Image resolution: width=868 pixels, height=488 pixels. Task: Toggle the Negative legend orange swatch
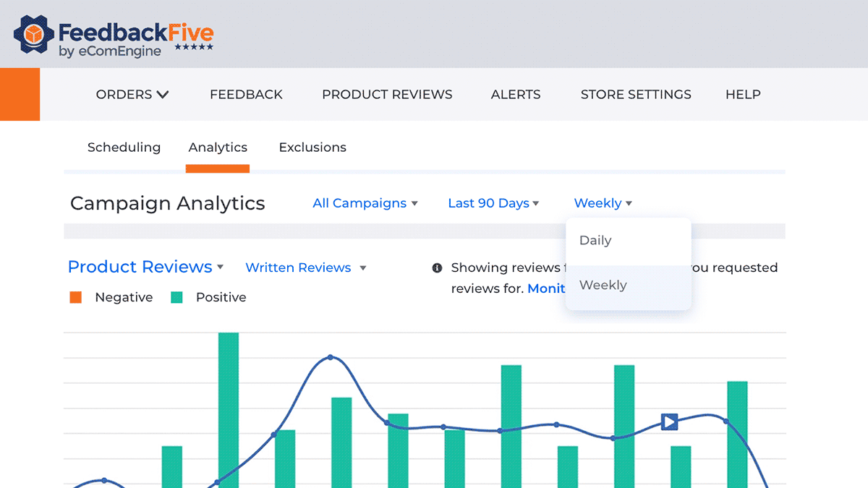(x=75, y=297)
